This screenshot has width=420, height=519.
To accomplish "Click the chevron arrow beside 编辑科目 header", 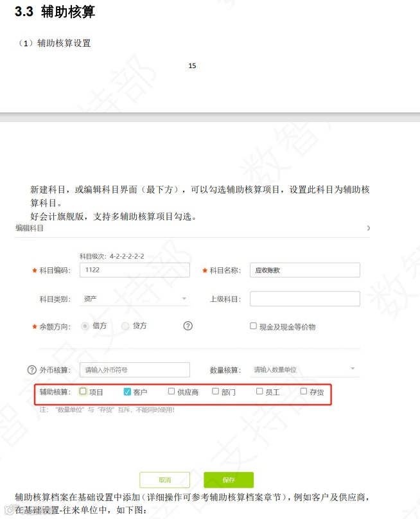I will [369, 228].
